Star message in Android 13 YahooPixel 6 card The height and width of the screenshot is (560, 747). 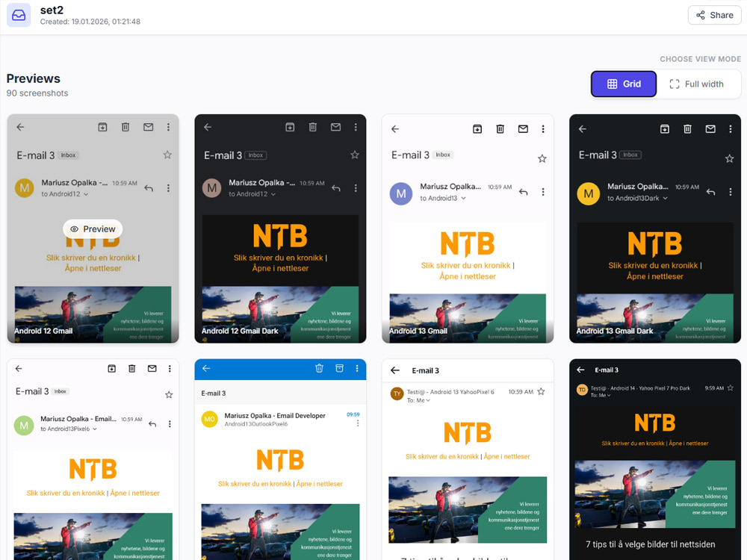coord(541,392)
